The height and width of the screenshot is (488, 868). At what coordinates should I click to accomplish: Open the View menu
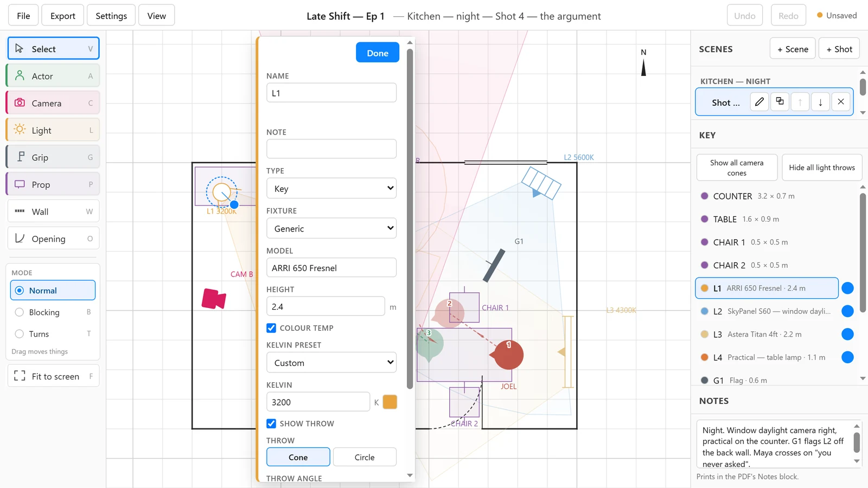tap(157, 15)
